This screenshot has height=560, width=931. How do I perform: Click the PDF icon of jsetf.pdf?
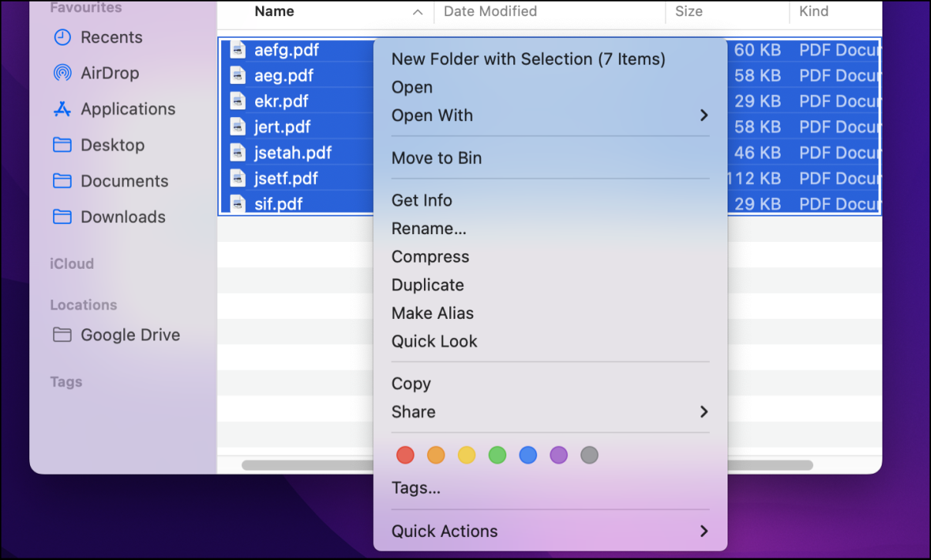click(239, 178)
